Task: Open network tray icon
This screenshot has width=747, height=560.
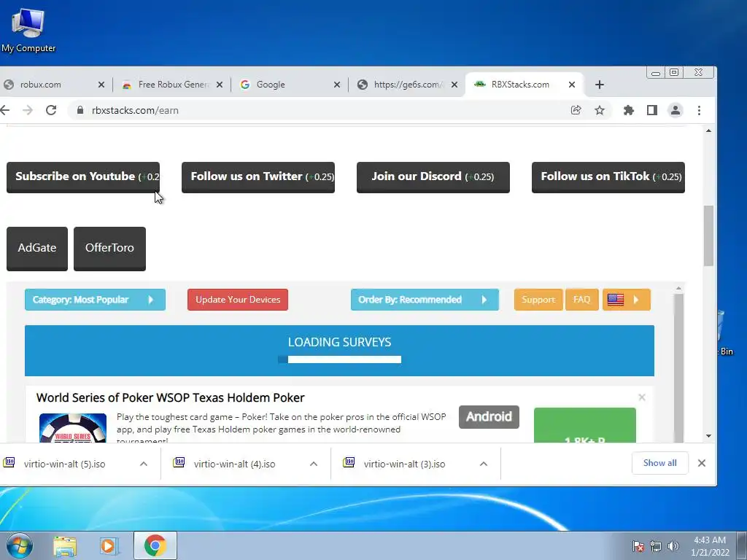Action: (x=656, y=546)
